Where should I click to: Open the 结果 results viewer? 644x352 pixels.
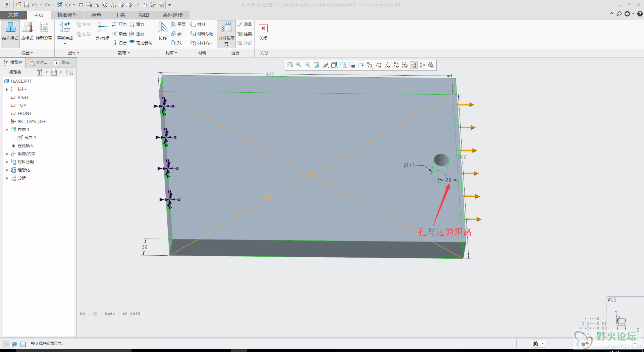[x=245, y=34]
